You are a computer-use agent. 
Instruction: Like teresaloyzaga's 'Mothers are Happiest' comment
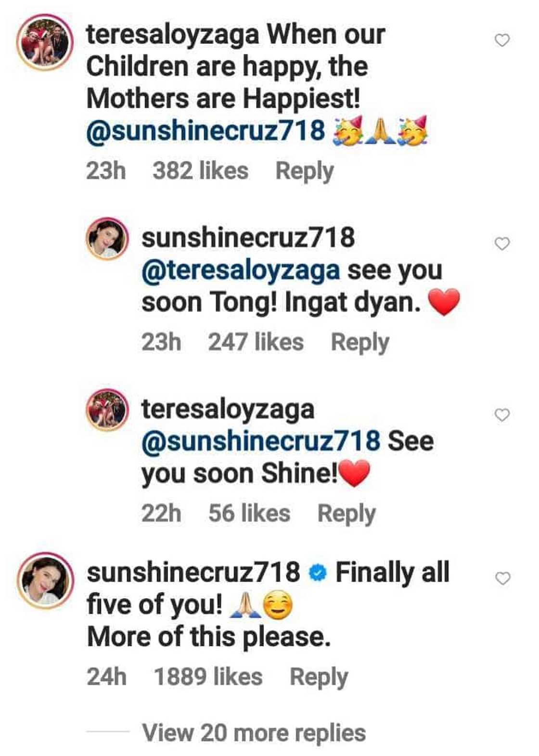tap(502, 41)
